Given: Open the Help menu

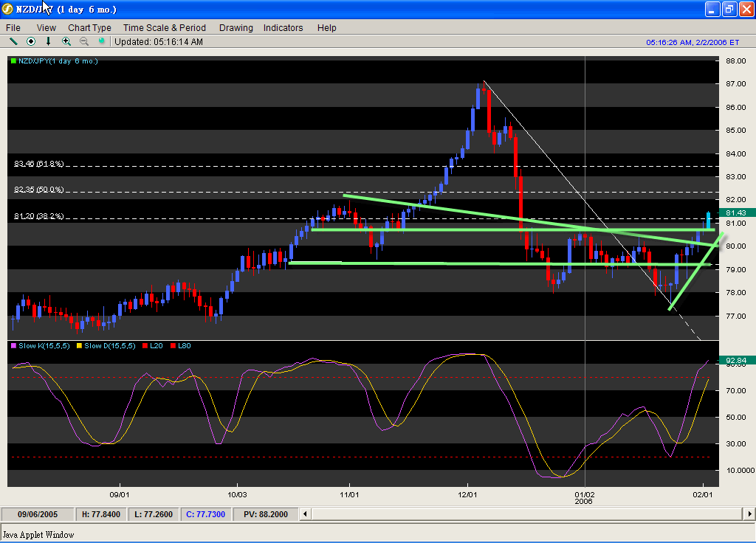Looking at the screenshot, I should 326,28.
